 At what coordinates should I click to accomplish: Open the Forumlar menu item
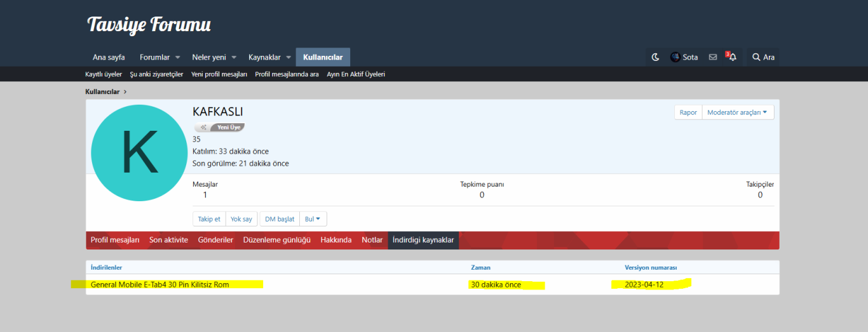tap(154, 57)
